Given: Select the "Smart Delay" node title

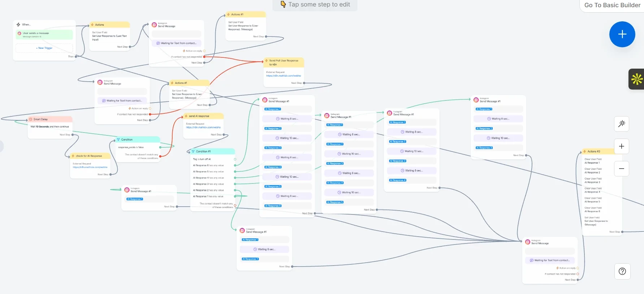Looking at the screenshot, I should click(40, 119).
